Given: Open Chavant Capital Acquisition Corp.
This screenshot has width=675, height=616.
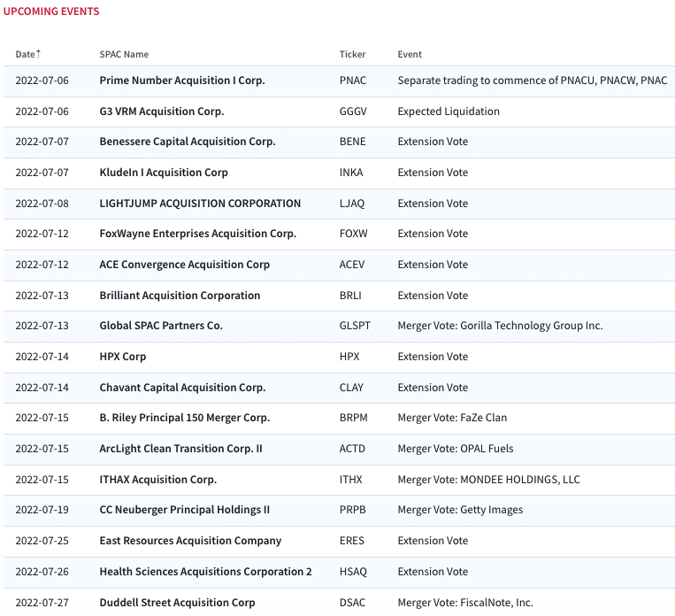Looking at the screenshot, I should coord(182,388).
